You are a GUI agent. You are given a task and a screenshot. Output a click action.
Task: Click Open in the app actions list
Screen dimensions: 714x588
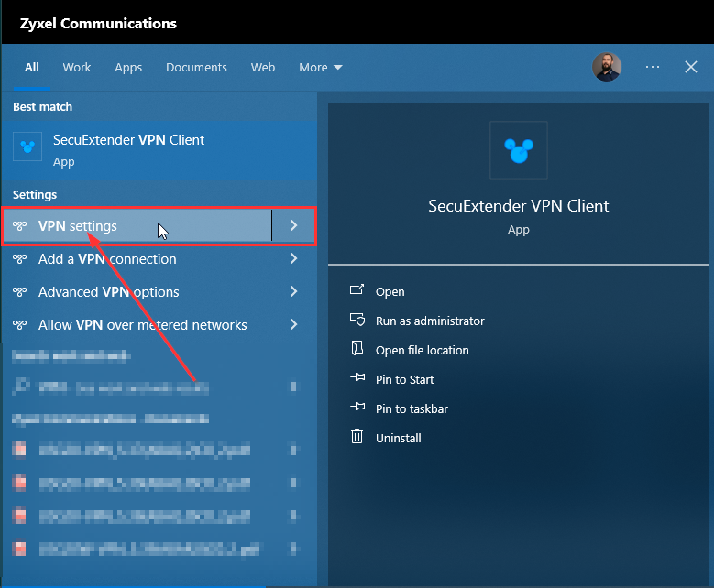pyautogui.click(x=390, y=291)
